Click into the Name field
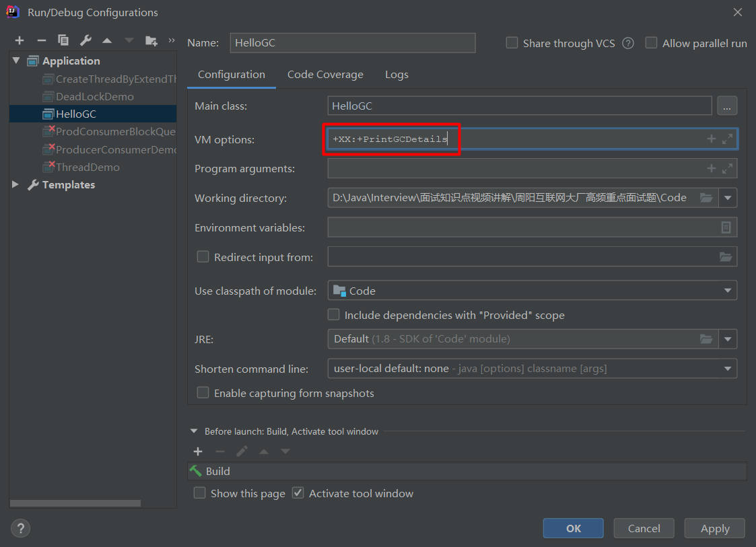The height and width of the screenshot is (547, 756). pyautogui.click(x=353, y=43)
